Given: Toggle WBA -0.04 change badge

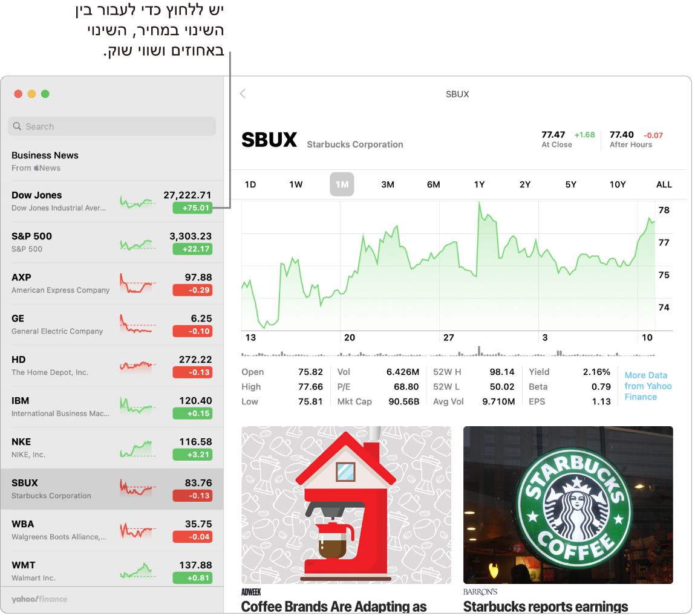Looking at the screenshot, I should tap(192, 537).
